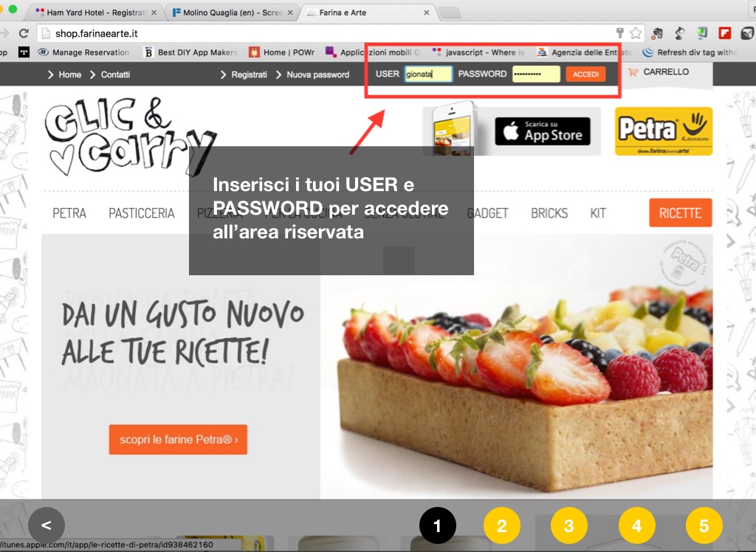Screen dimensions: 756x552
Task: Bookmark this page with the star icon
Action: click(636, 33)
